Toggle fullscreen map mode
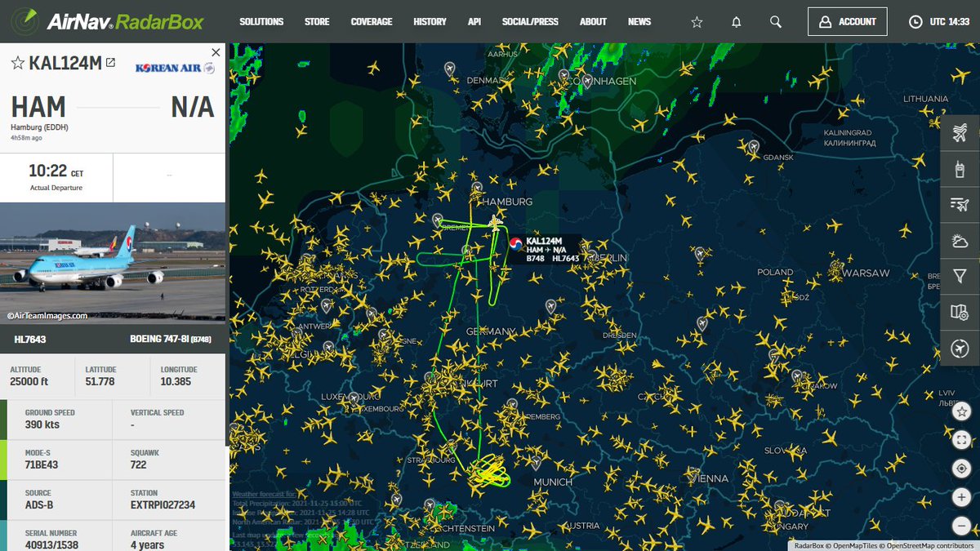 (962, 441)
